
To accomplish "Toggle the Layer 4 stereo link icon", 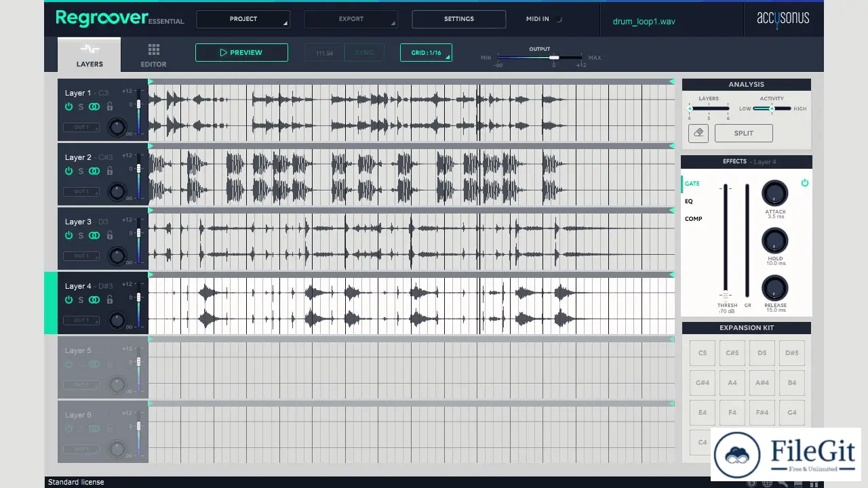I will click(94, 300).
